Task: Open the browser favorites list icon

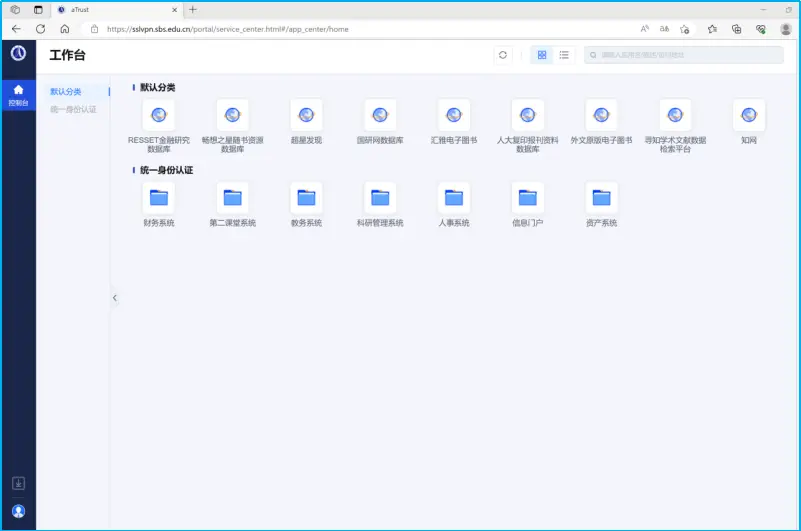Action: click(712, 29)
